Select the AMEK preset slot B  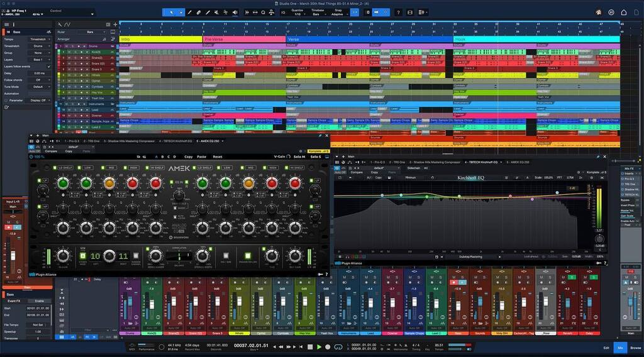pyautogui.click(x=162, y=157)
